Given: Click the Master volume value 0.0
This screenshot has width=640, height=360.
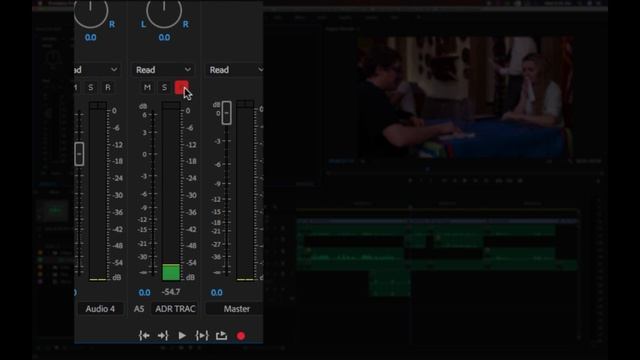Looking at the screenshot, I should pyautogui.click(x=217, y=293).
